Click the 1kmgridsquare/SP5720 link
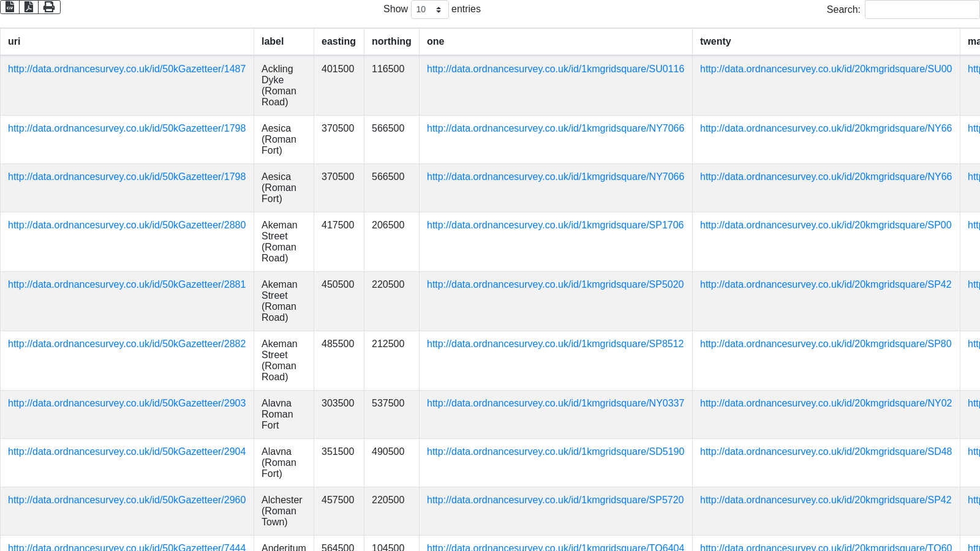The width and height of the screenshot is (980, 551). click(555, 500)
